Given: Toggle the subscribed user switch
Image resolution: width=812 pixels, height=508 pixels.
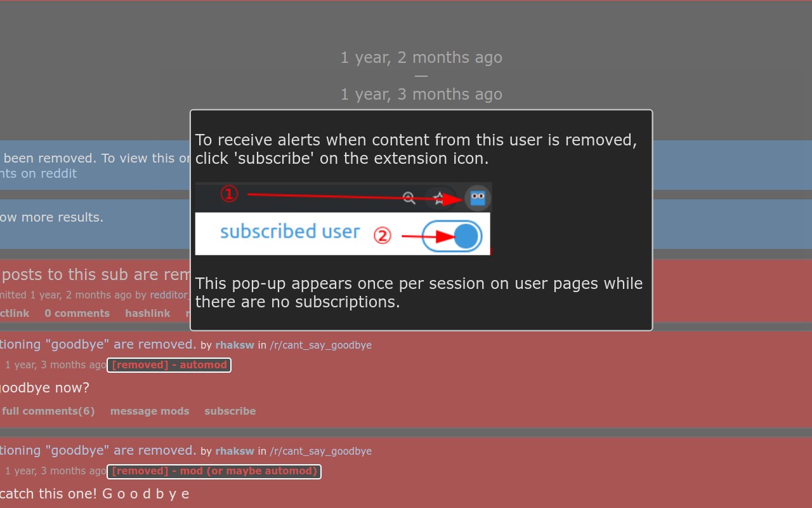Looking at the screenshot, I should pyautogui.click(x=452, y=236).
